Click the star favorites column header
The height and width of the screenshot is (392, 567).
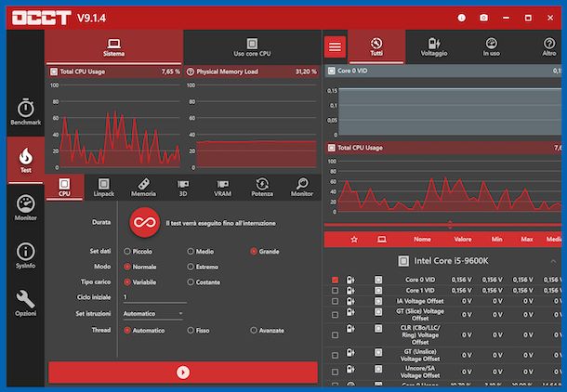click(354, 239)
